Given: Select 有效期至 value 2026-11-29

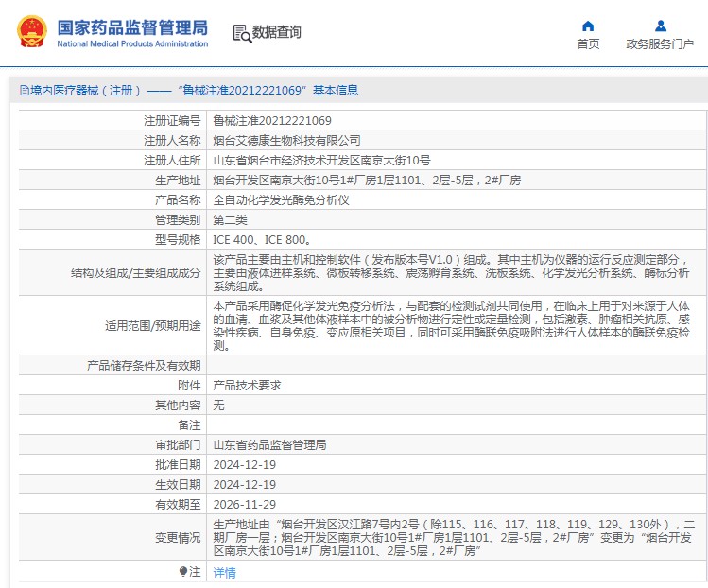Looking at the screenshot, I should pos(244,505).
